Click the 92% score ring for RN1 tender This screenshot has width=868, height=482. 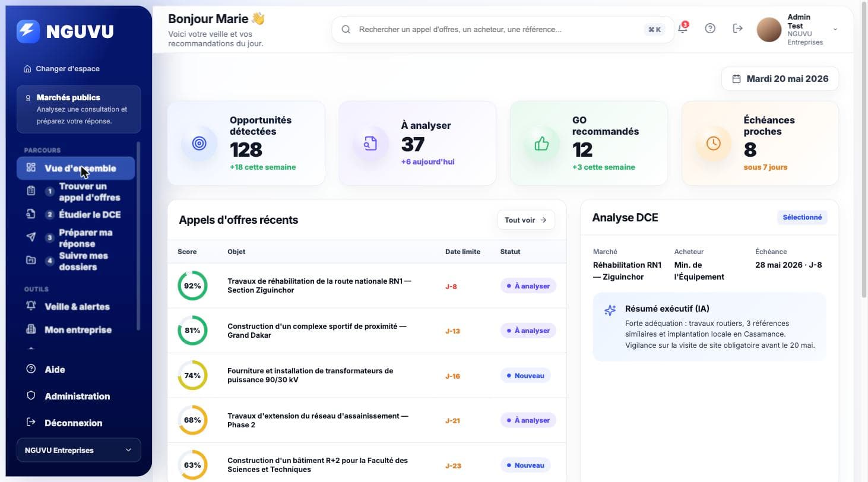point(192,286)
